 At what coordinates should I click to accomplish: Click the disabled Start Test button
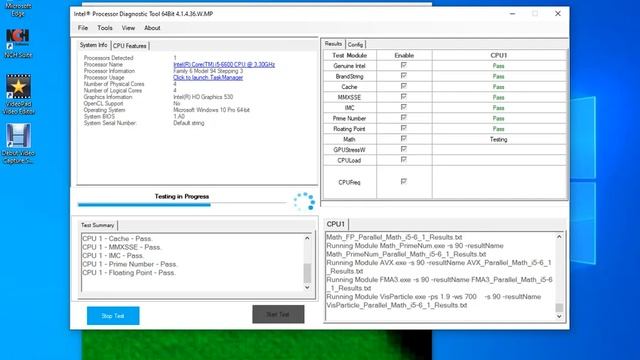point(278,314)
